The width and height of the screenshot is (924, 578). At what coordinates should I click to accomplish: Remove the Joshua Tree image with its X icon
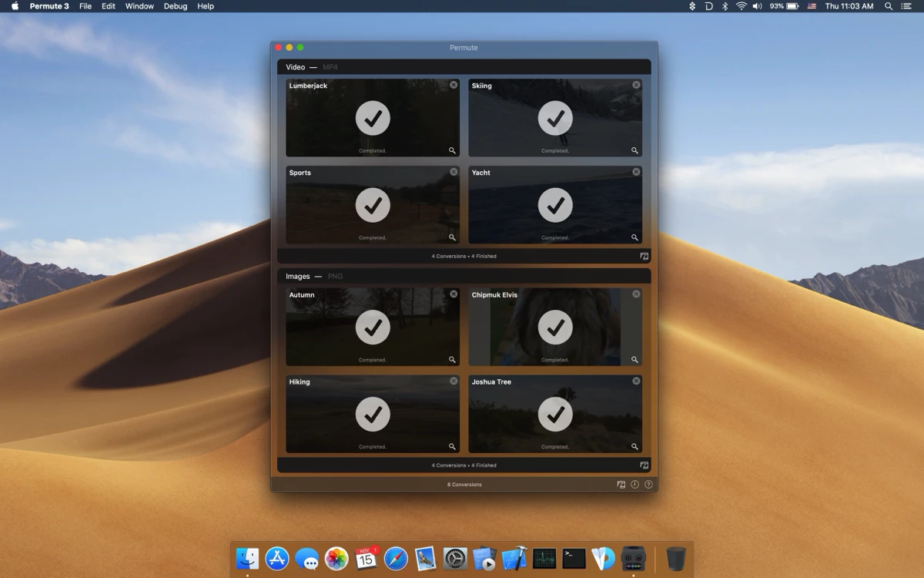click(x=636, y=381)
